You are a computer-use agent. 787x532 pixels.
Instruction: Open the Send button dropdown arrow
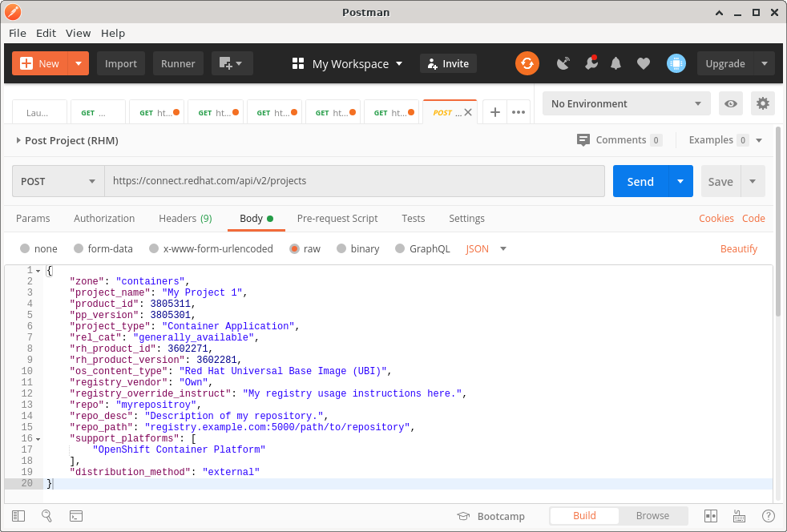(x=680, y=181)
